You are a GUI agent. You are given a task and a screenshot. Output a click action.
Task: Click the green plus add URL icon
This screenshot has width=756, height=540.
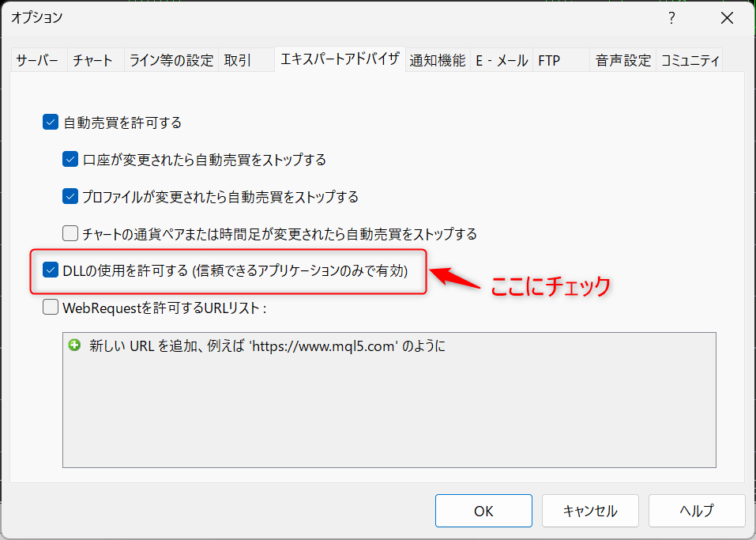pos(75,346)
